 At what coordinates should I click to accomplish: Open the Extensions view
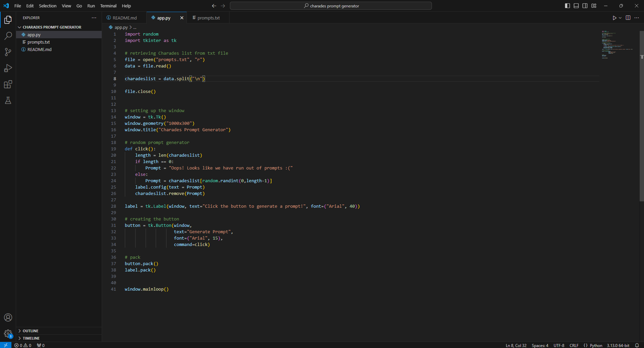point(8,84)
